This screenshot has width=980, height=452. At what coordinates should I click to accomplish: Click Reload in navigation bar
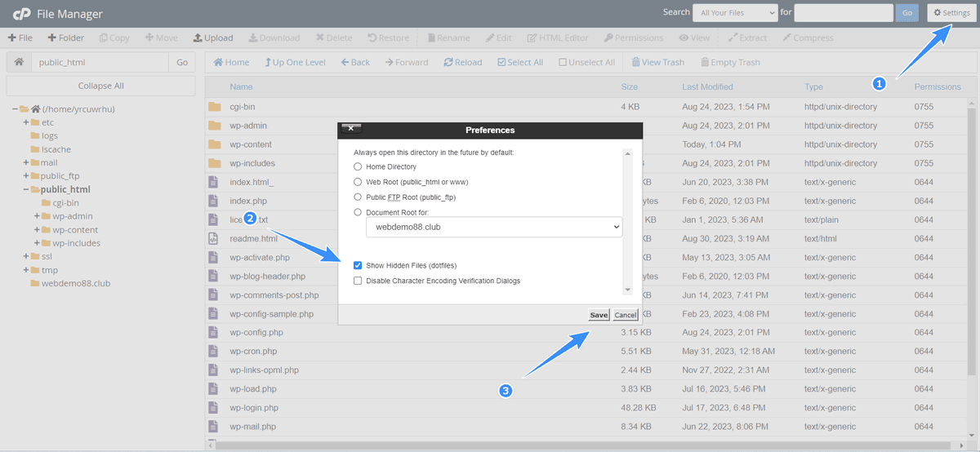click(x=463, y=62)
